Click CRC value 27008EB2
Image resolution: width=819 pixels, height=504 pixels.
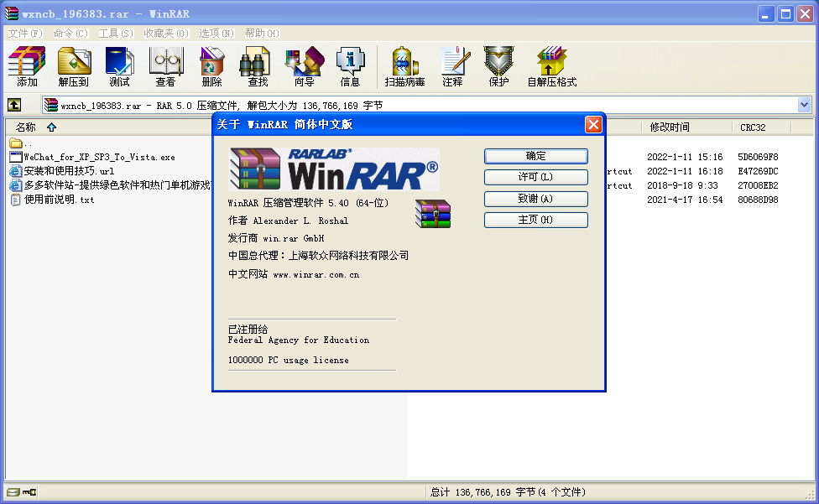tap(758, 185)
